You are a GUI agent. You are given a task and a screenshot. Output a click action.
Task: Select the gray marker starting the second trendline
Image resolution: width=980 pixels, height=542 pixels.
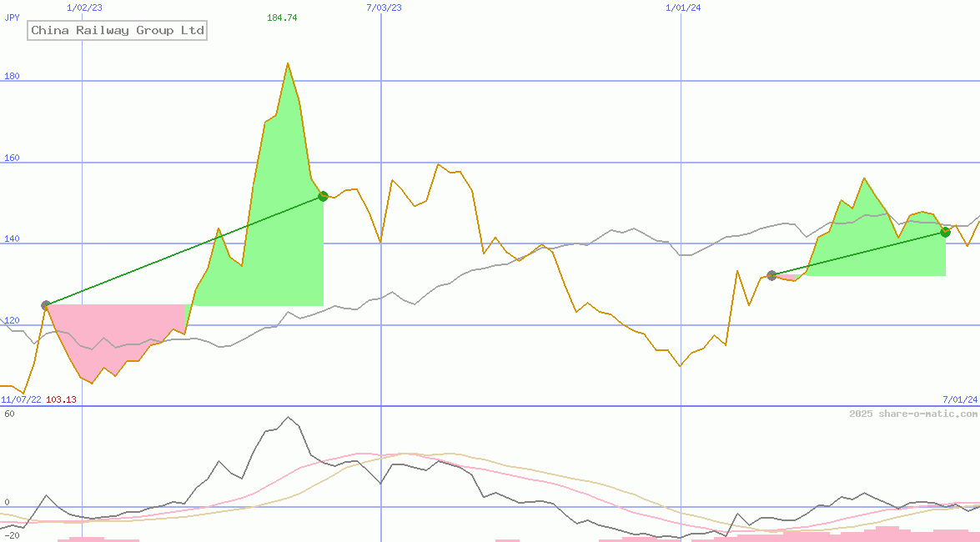tap(772, 276)
